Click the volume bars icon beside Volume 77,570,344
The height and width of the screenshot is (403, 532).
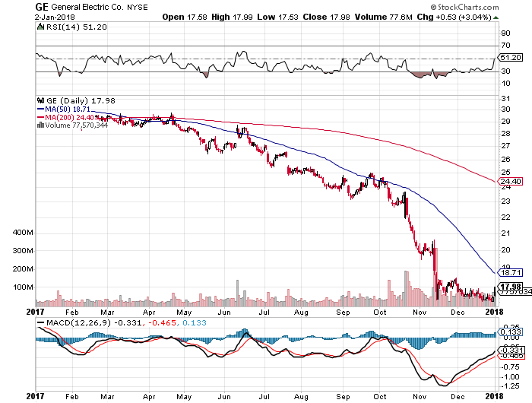coord(41,125)
